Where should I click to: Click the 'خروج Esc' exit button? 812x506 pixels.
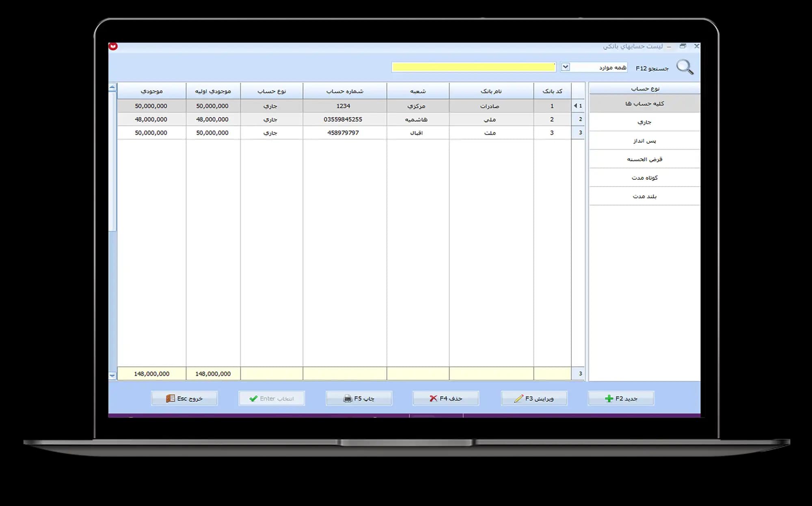[184, 398]
